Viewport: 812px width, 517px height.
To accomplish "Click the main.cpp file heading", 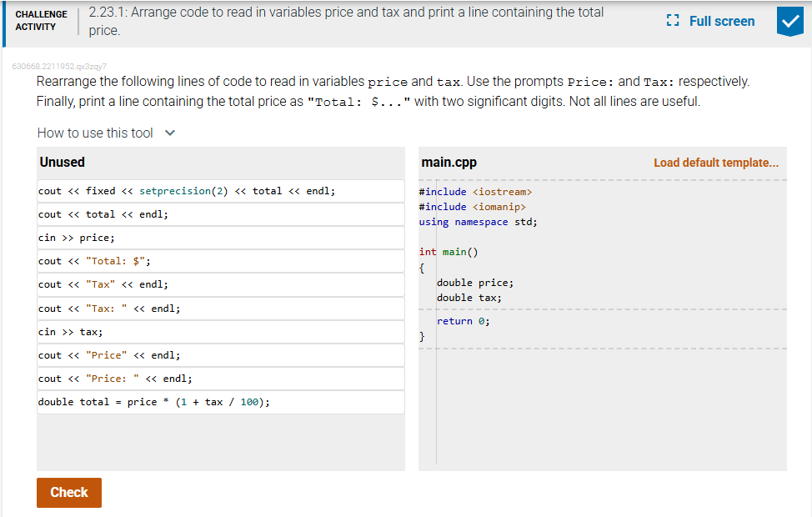I will point(449,163).
